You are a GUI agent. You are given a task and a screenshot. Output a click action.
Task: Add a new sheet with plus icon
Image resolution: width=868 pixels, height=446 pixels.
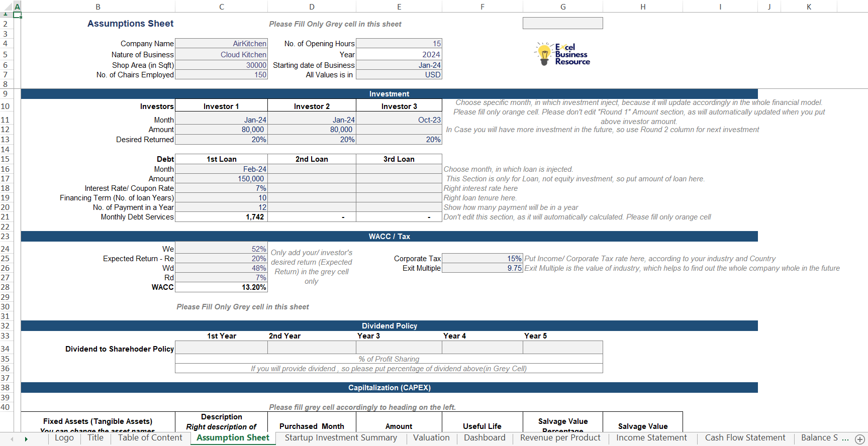tap(859, 439)
